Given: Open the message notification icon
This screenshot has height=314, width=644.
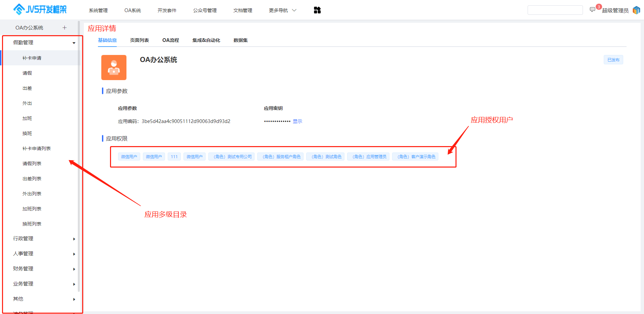Looking at the screenshot, I should pyautogui.click(x=593, y=10).
